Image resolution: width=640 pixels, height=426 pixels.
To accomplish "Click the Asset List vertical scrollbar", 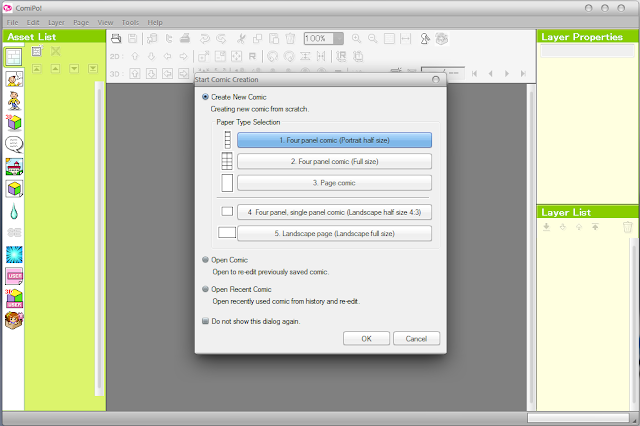I will point(99,239).
